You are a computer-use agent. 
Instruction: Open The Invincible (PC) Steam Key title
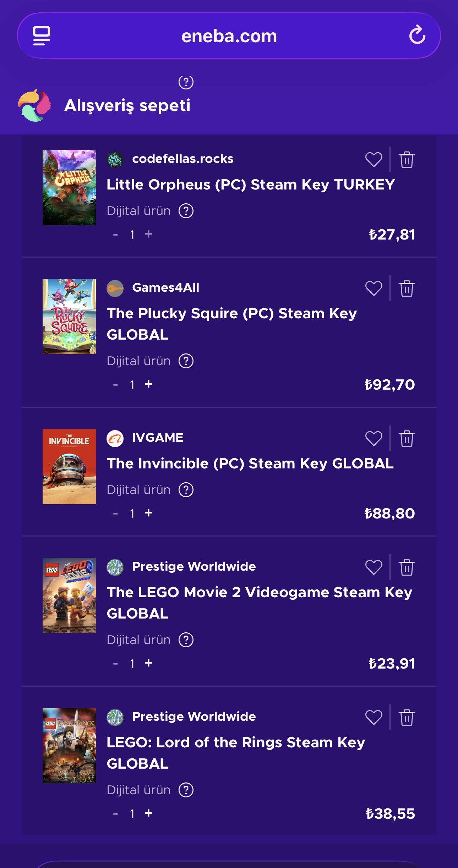click(250, 463)
